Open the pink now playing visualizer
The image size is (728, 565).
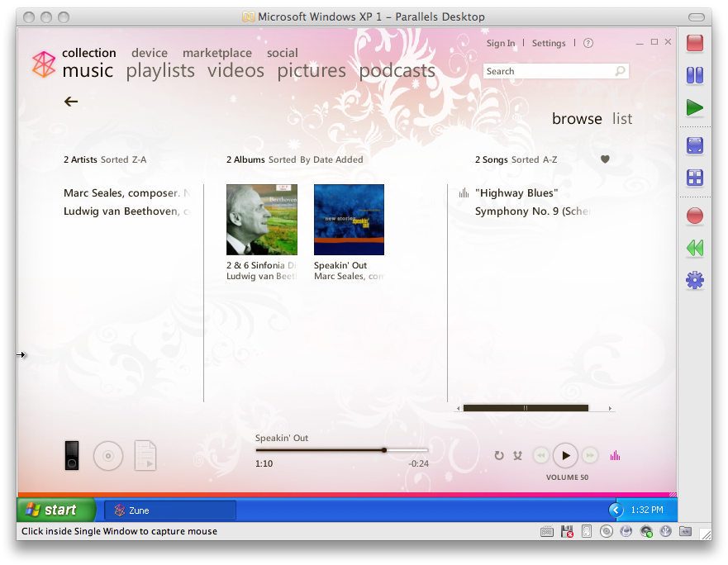tap(615, 455)
